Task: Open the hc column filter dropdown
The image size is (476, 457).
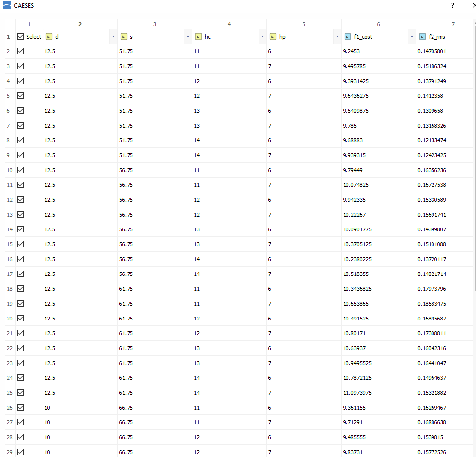Action: [262, 37]
